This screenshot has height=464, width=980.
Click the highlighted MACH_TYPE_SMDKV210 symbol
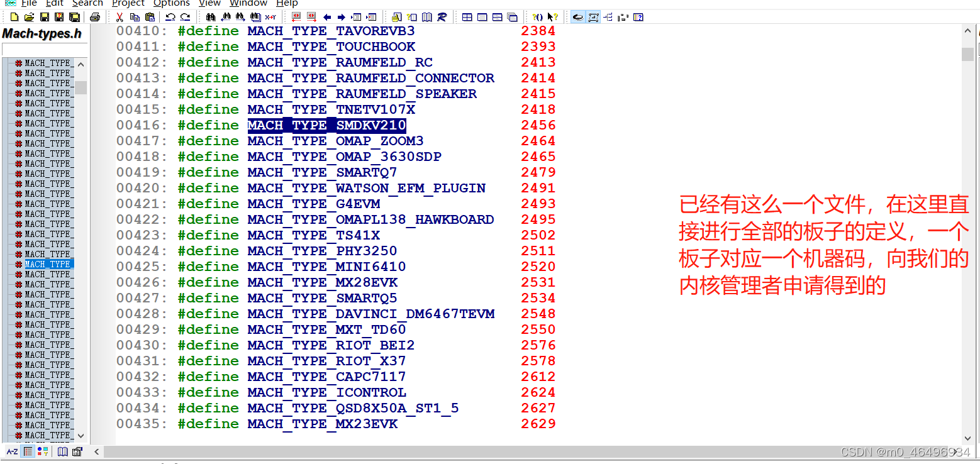(x=326, y=125)
